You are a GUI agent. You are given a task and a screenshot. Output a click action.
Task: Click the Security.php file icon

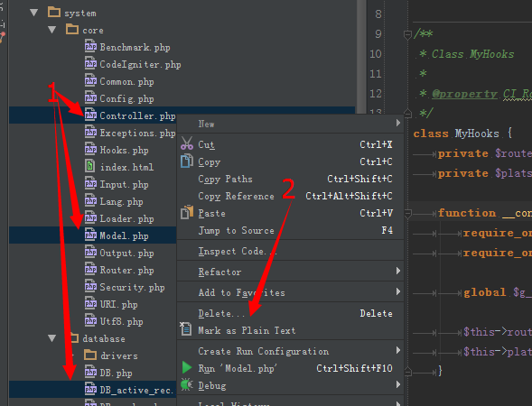click(90, 286)
